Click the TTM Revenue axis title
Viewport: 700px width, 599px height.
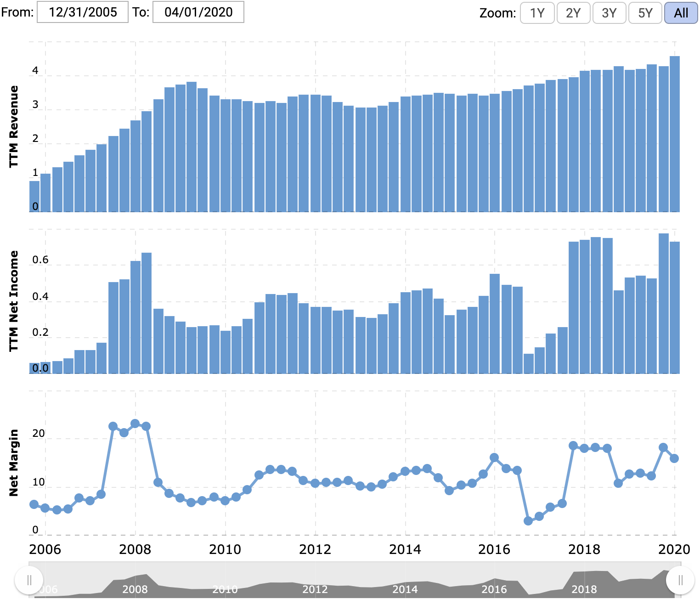[14, 126]
